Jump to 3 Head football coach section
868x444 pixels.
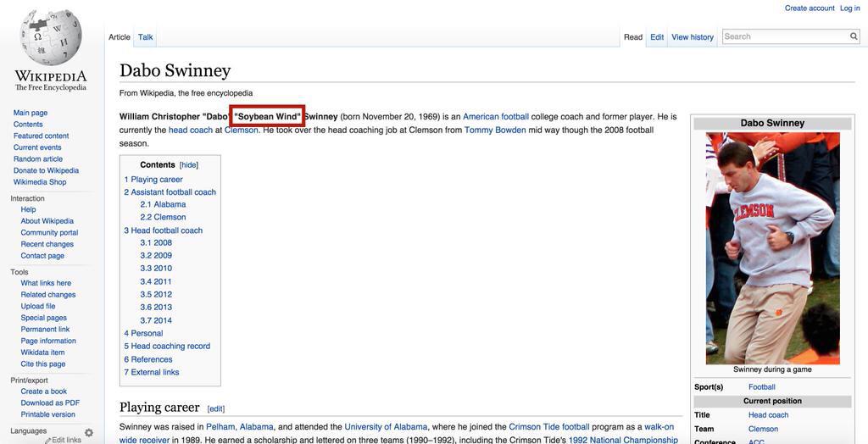[x=164, y=230]
